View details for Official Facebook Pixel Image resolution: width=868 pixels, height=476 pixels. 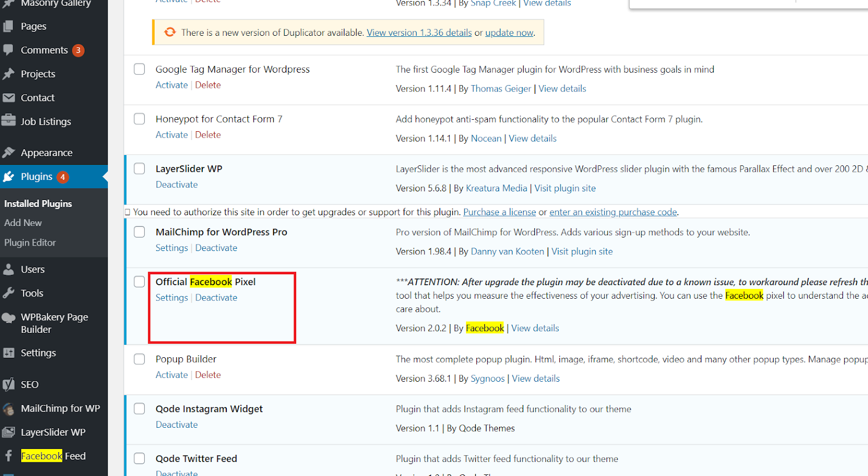point(535,329)
